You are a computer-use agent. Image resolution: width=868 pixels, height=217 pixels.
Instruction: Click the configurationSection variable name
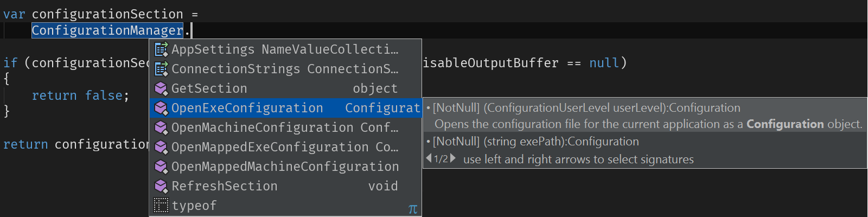click(107, 14)
